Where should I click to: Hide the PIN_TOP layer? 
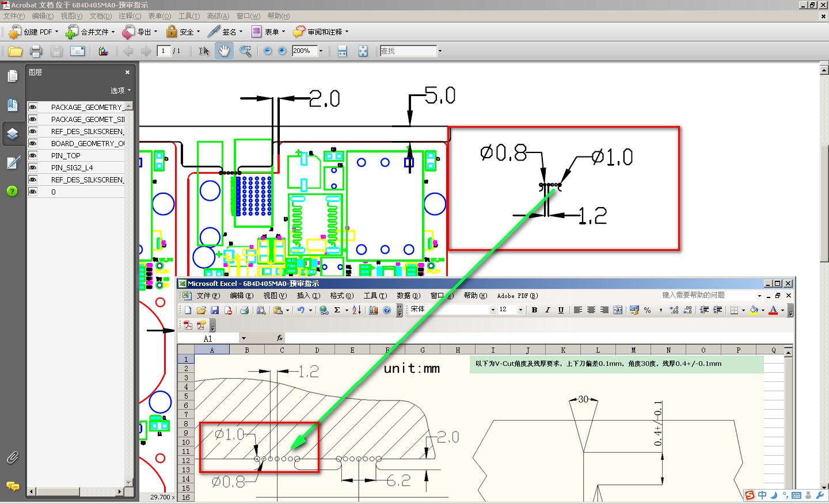[33, 155]
